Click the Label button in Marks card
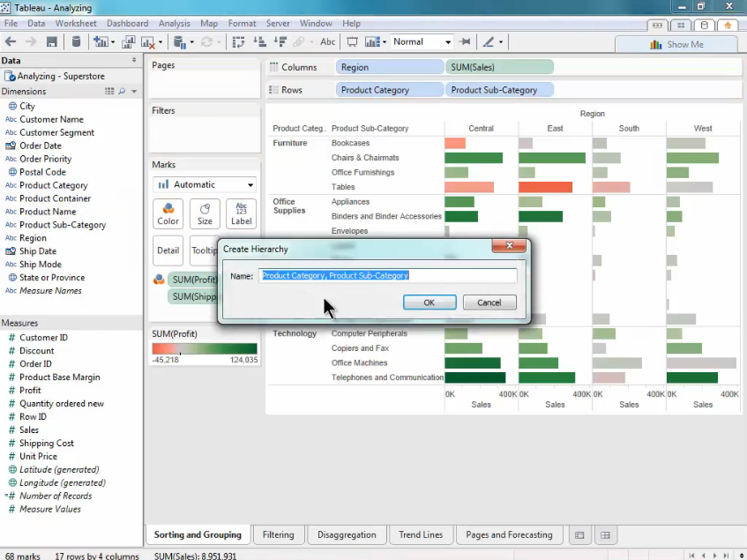Viewport: 747px width, 560px height. point(241,213)
